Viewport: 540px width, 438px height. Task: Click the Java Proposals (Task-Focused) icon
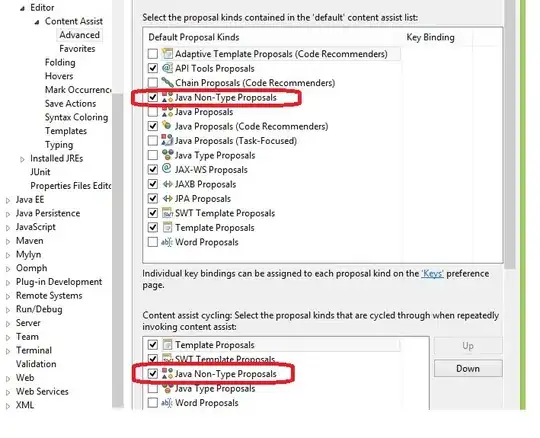click(x=167, y=140)
